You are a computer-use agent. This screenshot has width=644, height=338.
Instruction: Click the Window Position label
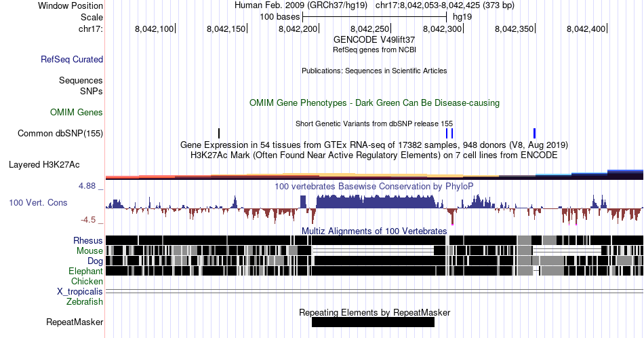click(x=71, y=5)
